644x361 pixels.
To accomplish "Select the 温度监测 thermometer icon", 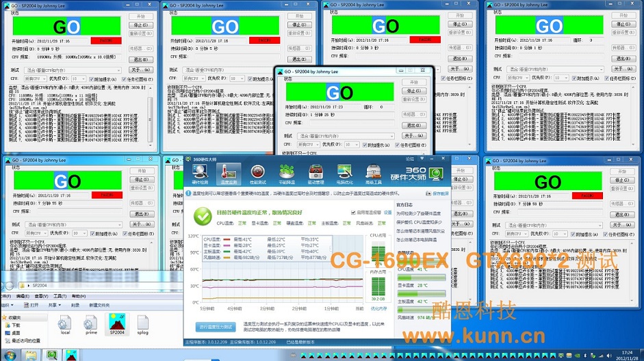I will 229,174.
